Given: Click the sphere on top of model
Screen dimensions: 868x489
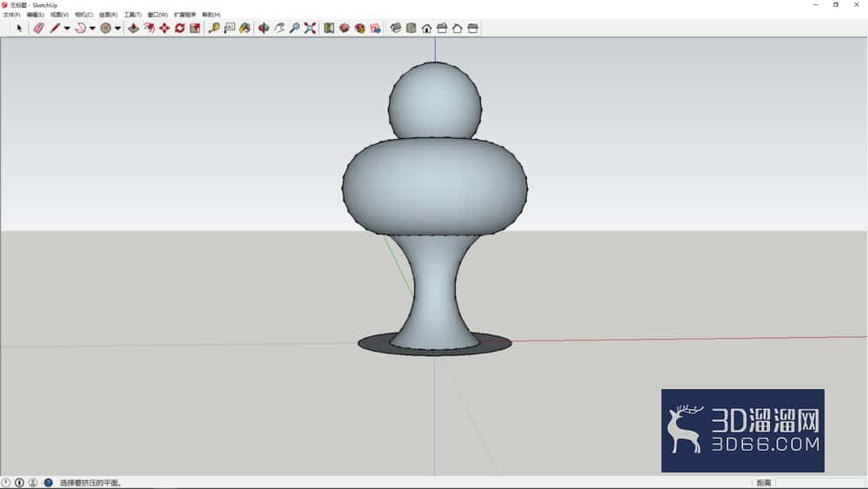Looking at the screenshot, I should (435, 101).
